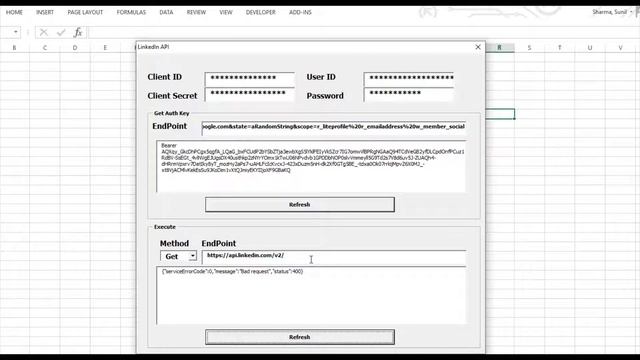Select column B header
The height and width of the screenshot is (360, 640).
click(x=14, y=48)
